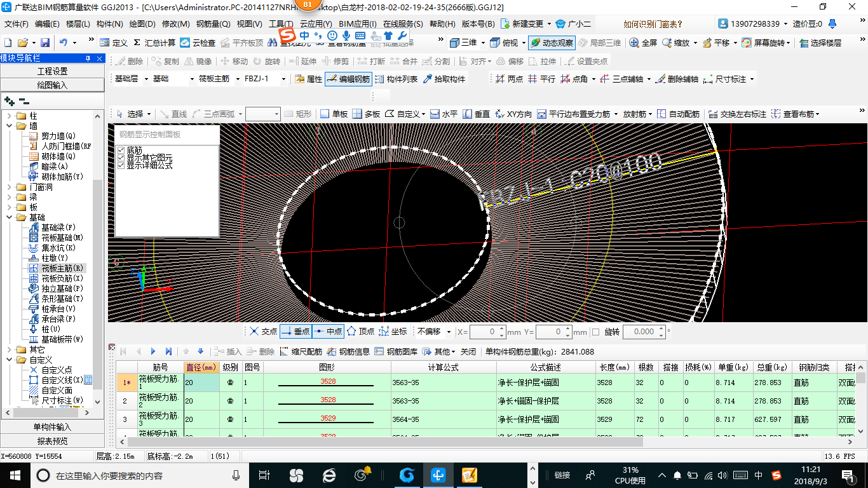Click 全屏 full screen tool
This screenshot has width=868, height=488.
pos(643,43)
